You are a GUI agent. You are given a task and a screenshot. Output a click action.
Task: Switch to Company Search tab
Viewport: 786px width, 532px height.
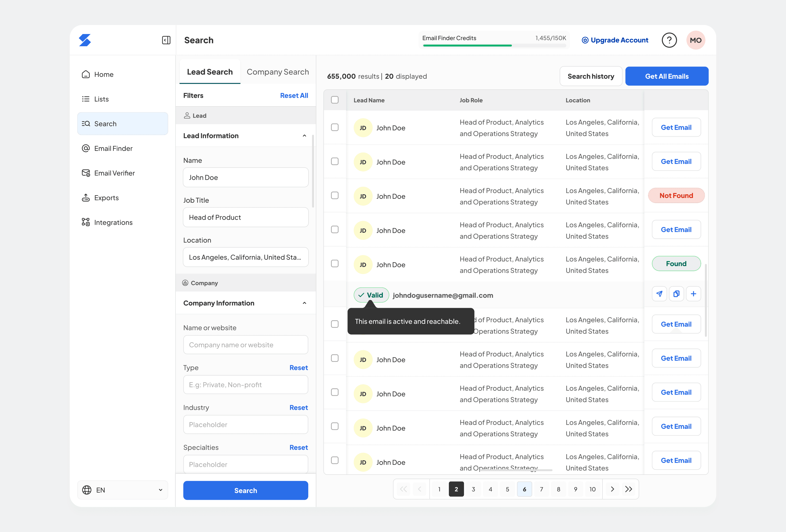pos(277,72)
